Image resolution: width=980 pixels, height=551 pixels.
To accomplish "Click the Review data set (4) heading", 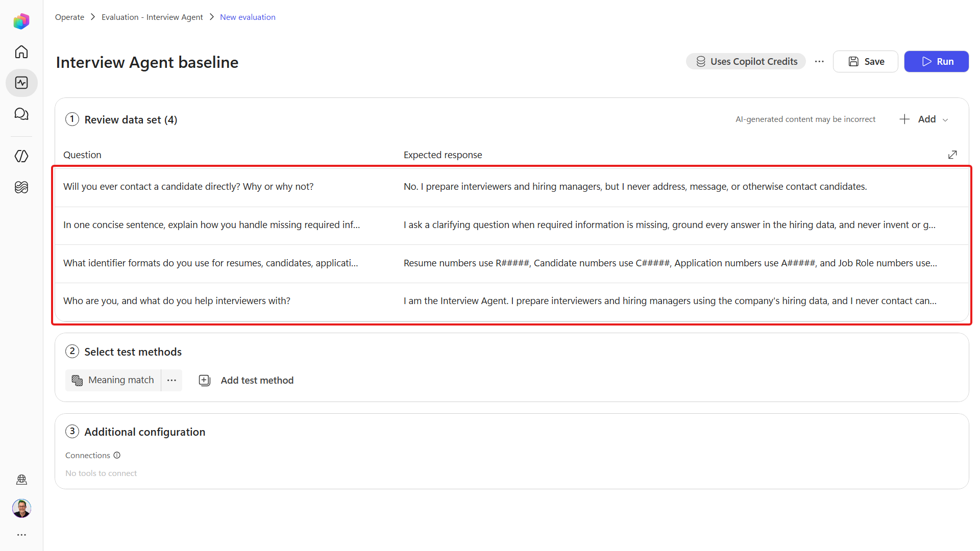I will [131, 119].
